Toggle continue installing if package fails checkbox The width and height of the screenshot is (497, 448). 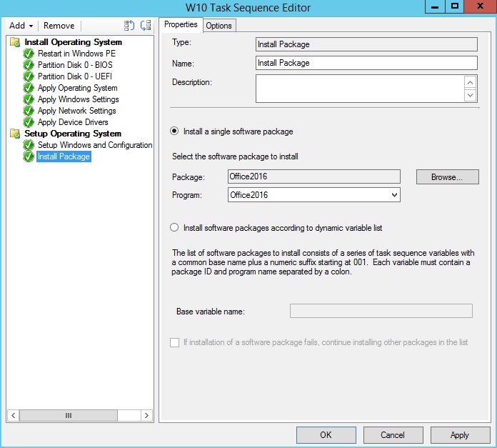pyautogui.click(x=175, y=342)
